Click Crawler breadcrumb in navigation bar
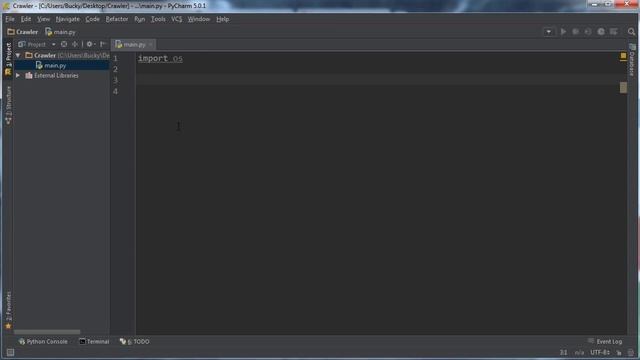 point(23,32)
